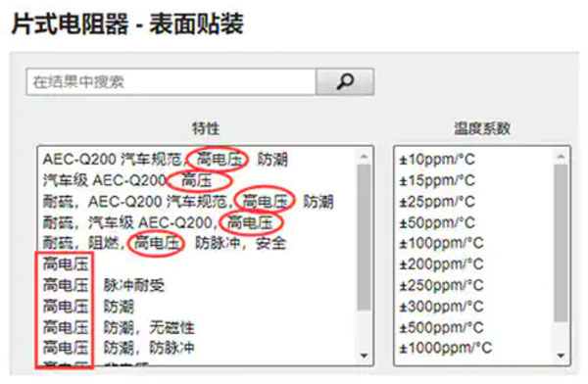Select 汽车级 AEC-Q200, 高压 option

pyautogui.click(x=127, y=181)
